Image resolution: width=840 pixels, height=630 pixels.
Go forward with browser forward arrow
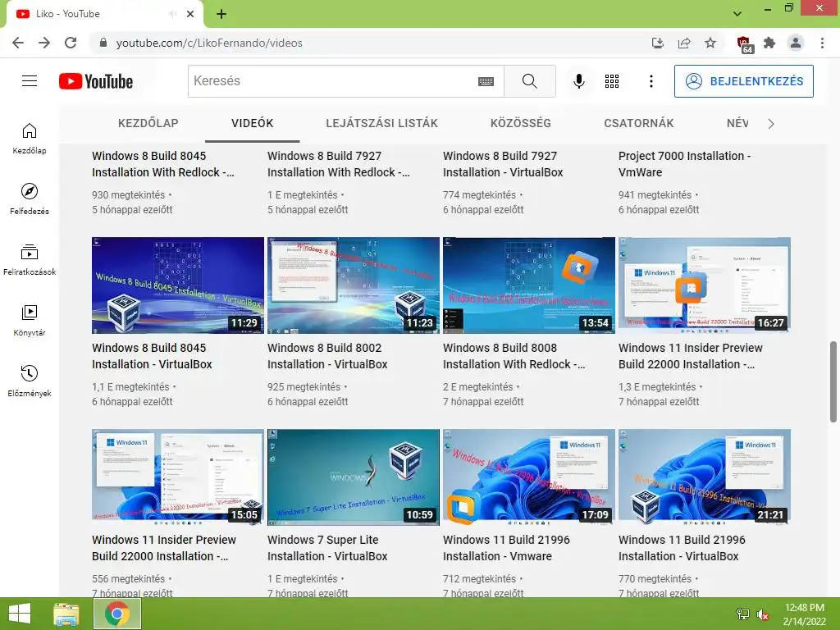pyautogui.click(x=44, y=43)
